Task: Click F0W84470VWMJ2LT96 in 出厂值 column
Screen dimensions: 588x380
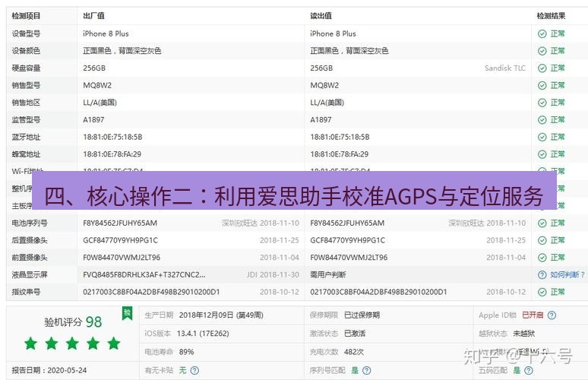Action: tap(122, 258)
